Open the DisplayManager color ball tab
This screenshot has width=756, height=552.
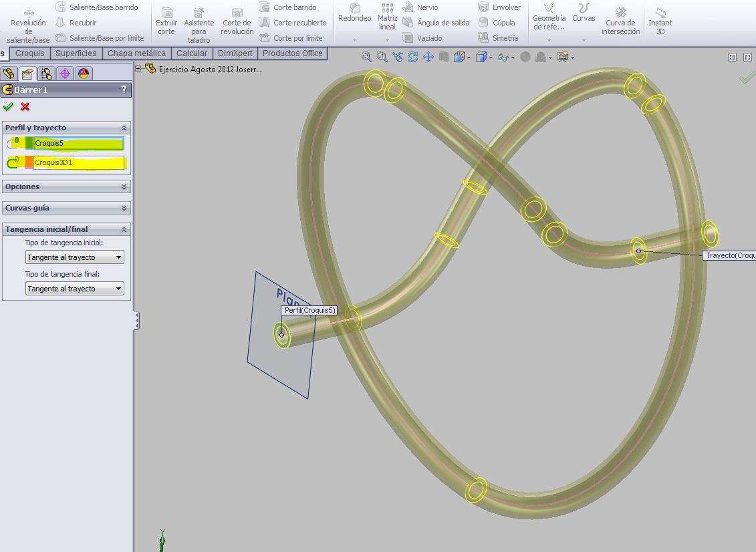click(x=83, y=74)
